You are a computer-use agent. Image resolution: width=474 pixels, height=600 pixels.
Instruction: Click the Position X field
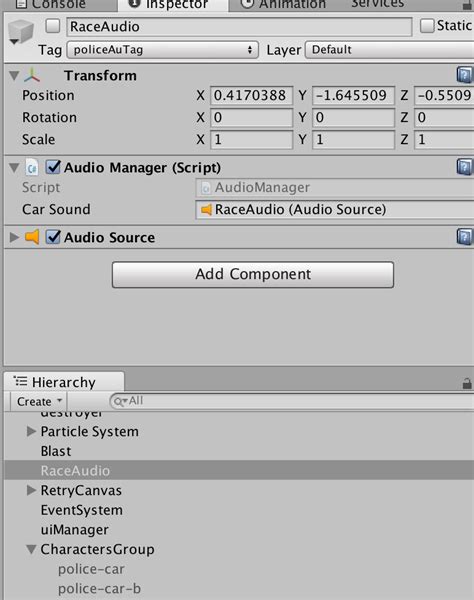coord(251,95)
